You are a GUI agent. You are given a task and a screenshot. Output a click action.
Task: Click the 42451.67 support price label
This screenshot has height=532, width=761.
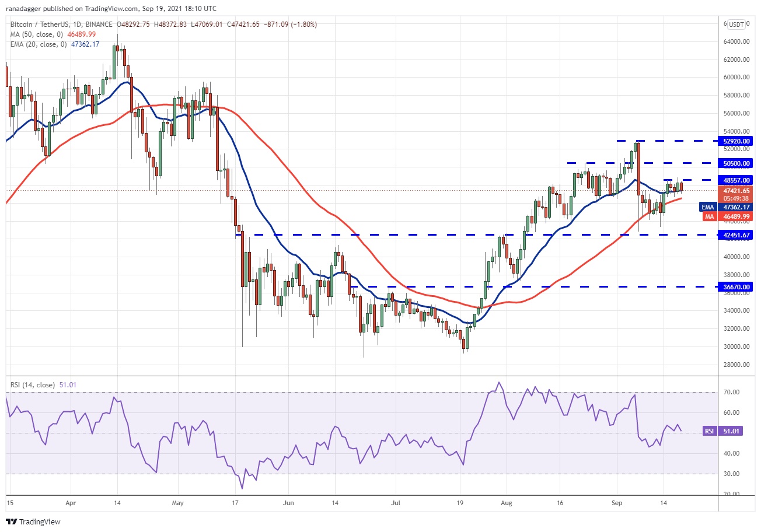[738, 235]
